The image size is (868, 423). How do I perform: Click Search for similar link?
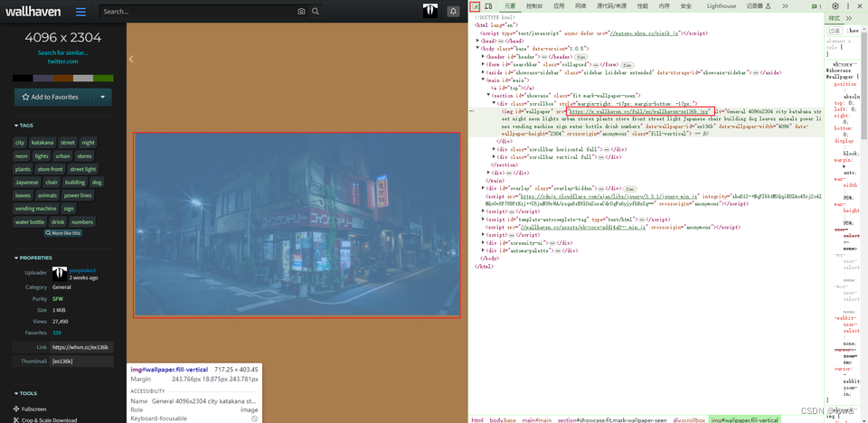point(63,52)
